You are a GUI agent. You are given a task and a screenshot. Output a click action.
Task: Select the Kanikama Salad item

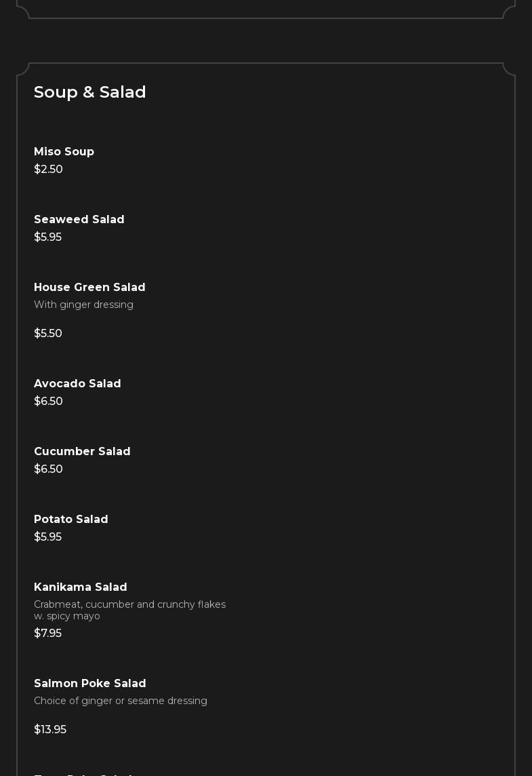[81, 587]
